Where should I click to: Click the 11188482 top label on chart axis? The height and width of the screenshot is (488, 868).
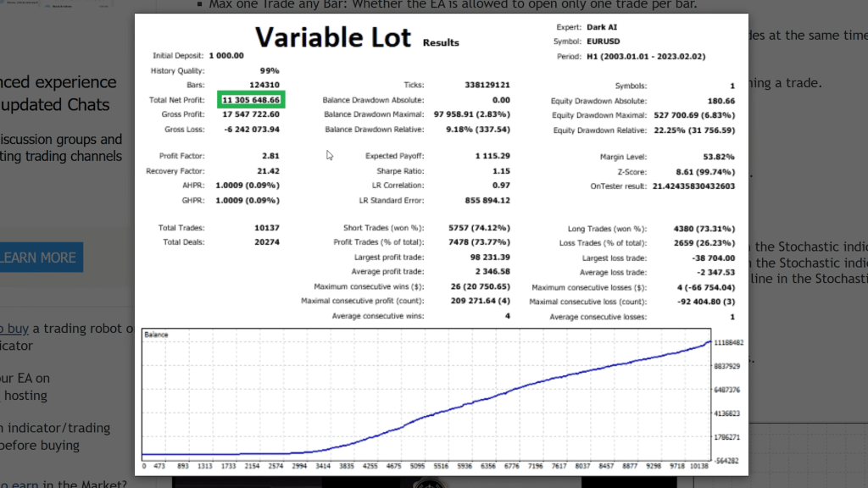pos(728,342)
